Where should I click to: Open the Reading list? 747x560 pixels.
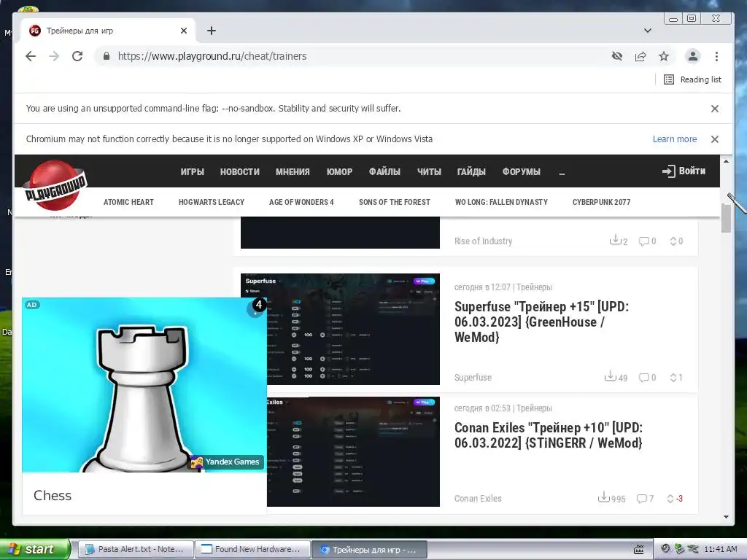692,79
